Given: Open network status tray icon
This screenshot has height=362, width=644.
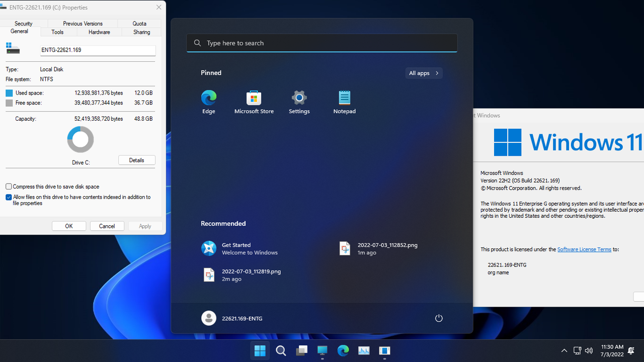Looking at the screenshot, I should [x=577, y=350].
